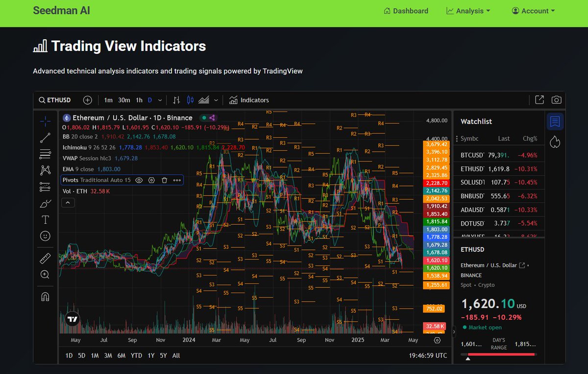
Task: Set date range to 6M
Action: pos(122,356)
